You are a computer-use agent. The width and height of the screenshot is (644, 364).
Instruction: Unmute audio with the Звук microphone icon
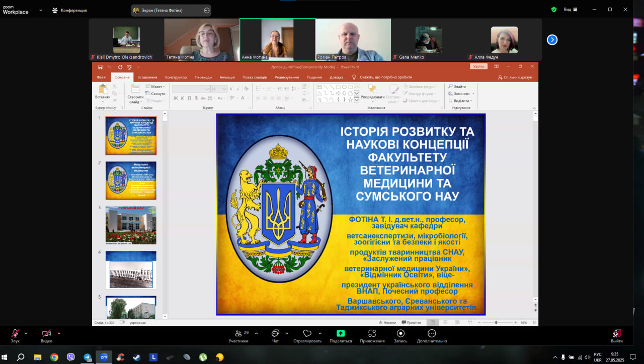pyautogui.click(x=16, y=333)
